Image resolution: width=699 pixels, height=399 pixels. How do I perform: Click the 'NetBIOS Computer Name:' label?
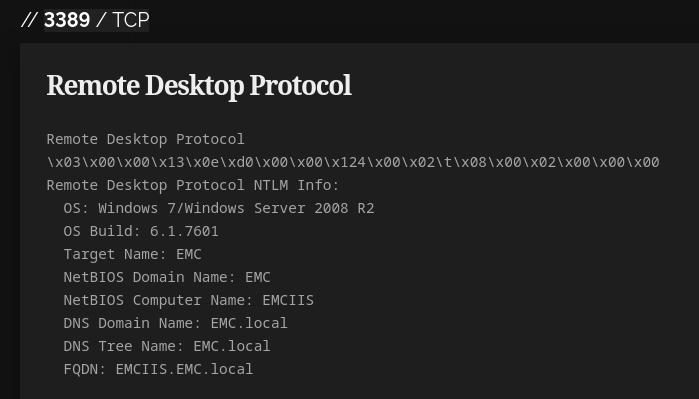(158, 300)
